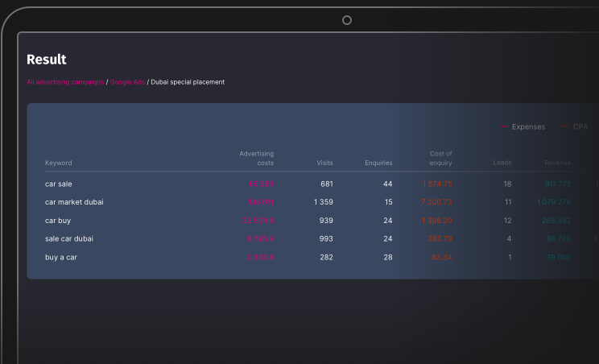
Task: Sort by Enquiries column header
Action: [378, 163]
